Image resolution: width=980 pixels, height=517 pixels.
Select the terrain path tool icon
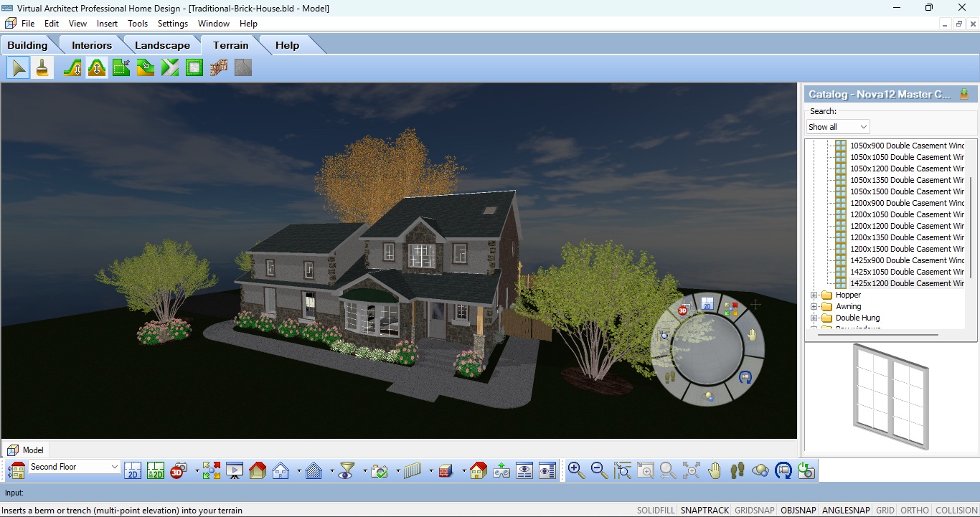[x=170, y=68]
